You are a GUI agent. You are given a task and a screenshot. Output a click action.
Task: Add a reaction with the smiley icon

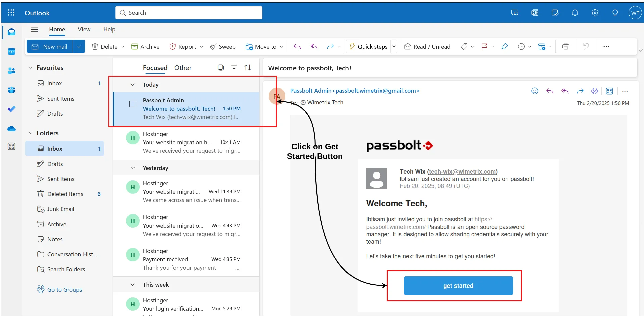click(x=535, y=91)
